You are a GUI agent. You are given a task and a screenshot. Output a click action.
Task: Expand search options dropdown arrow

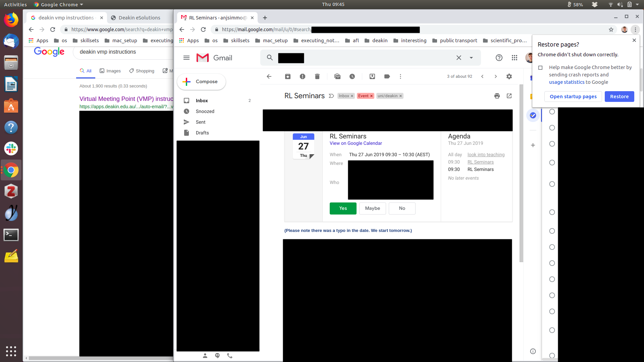(471, 58)
